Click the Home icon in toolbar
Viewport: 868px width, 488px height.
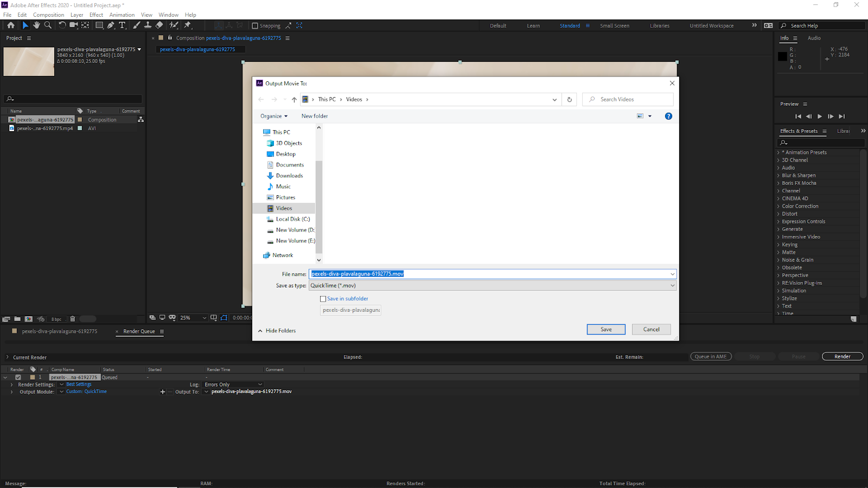(11, 25)
